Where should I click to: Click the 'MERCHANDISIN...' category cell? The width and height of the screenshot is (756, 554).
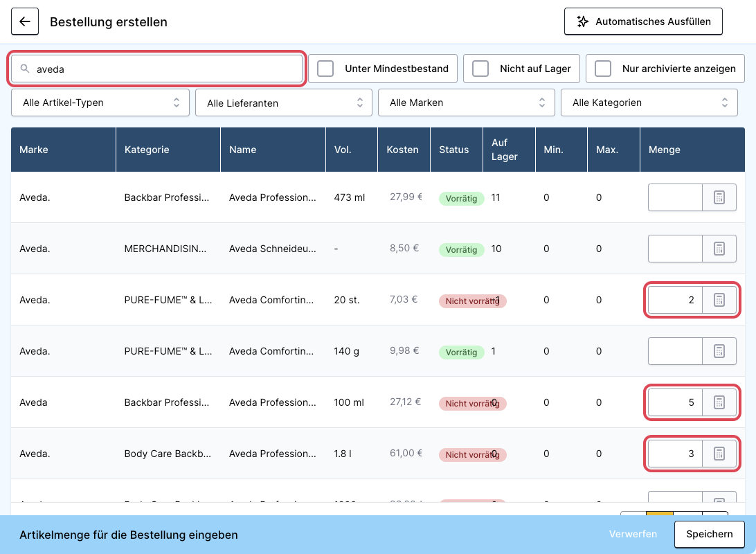click(165, 249)
